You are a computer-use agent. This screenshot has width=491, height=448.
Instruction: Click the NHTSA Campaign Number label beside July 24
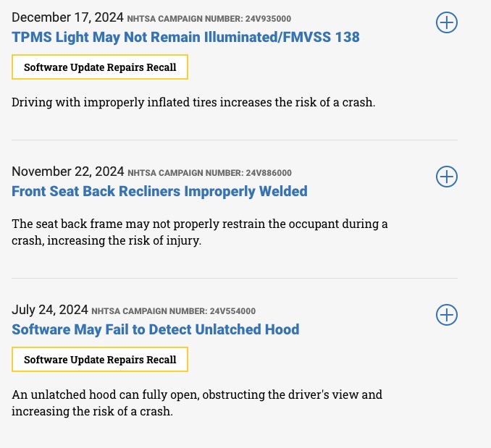[149, 311]
